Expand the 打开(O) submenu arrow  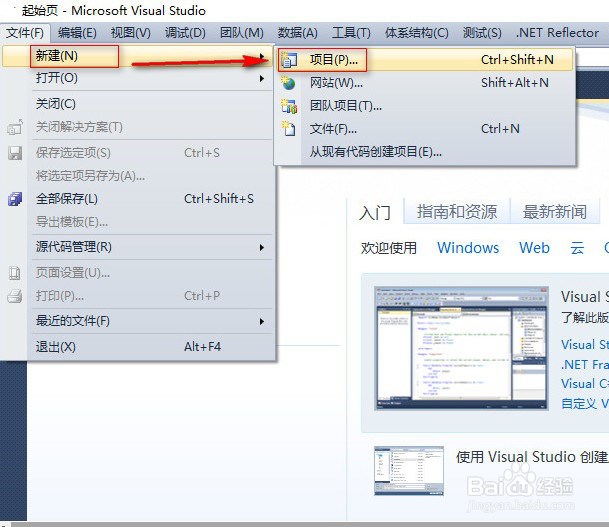[x=262, y=78]
